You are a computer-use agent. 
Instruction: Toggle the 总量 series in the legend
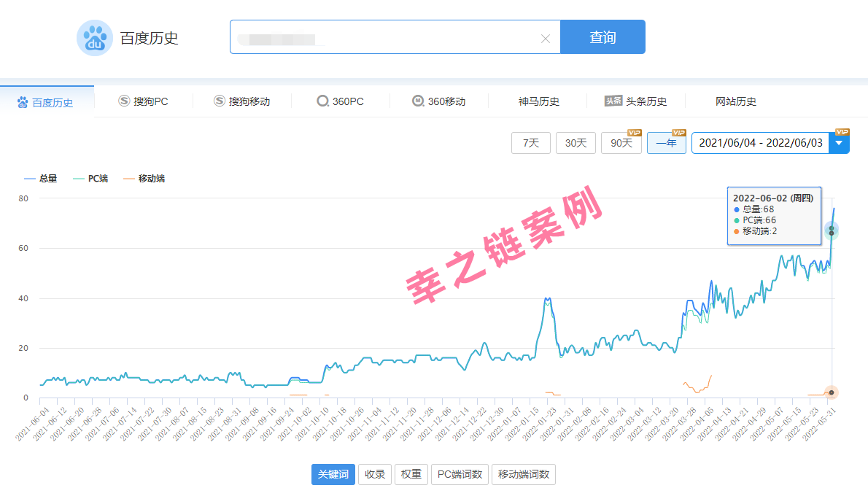[40, 178]
